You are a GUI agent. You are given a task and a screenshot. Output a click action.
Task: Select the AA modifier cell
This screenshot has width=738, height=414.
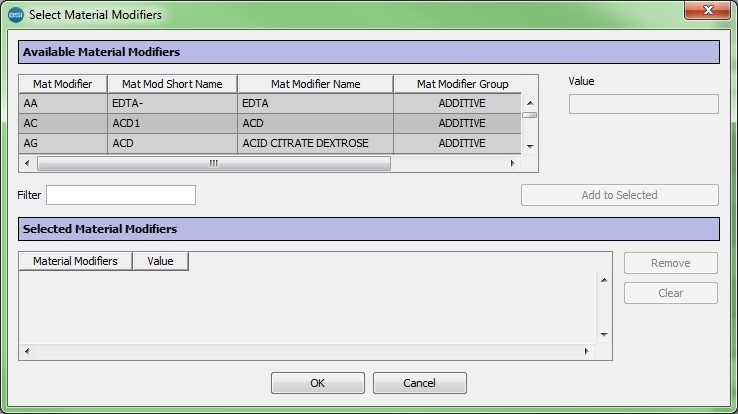(63, 103)
